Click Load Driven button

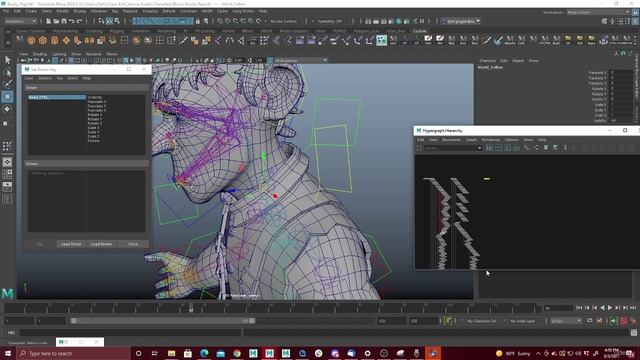pyautogui.click(x=101, y=244)
